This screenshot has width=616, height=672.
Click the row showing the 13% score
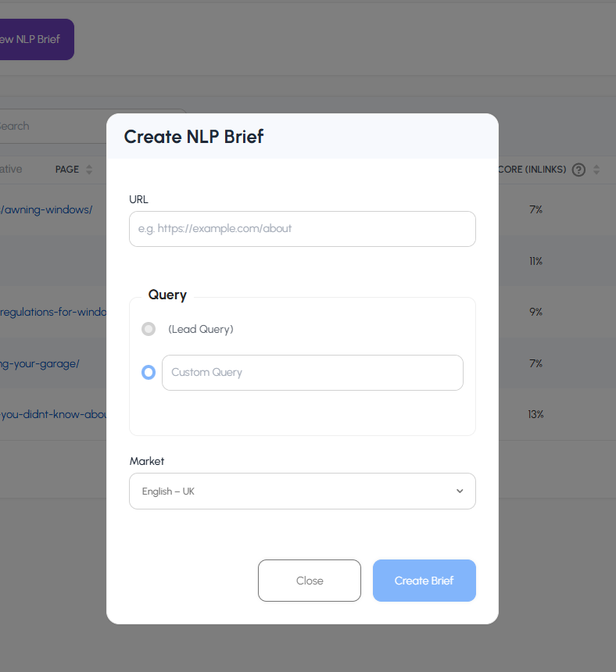point(535,414)
